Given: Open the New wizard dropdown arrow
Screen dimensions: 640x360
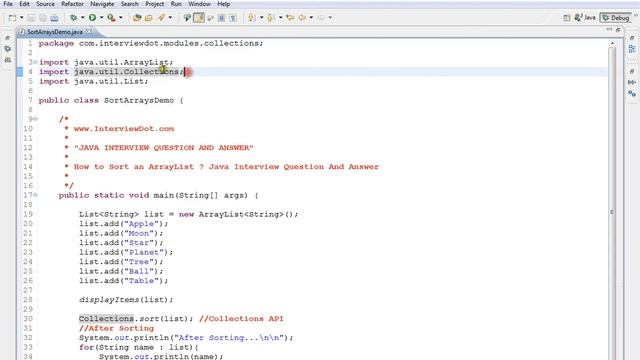Looking at the screenshot, I should [22, 18].
